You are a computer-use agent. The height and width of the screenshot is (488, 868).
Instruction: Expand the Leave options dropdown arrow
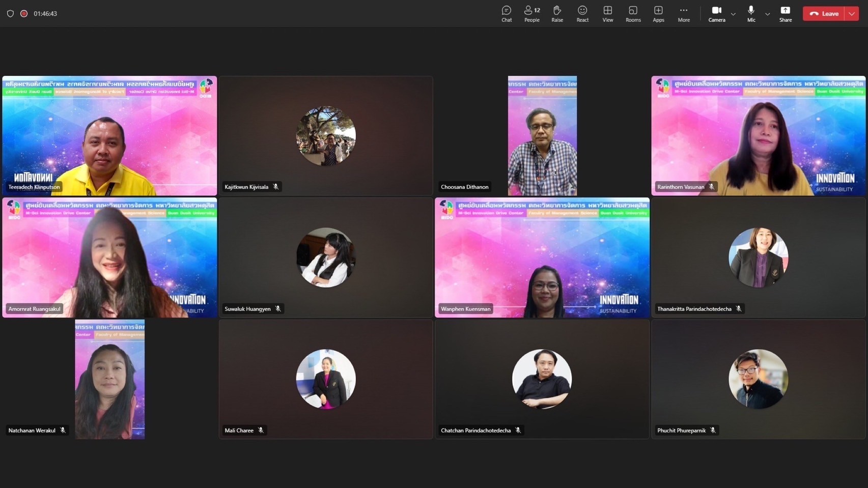pos(852,14)
